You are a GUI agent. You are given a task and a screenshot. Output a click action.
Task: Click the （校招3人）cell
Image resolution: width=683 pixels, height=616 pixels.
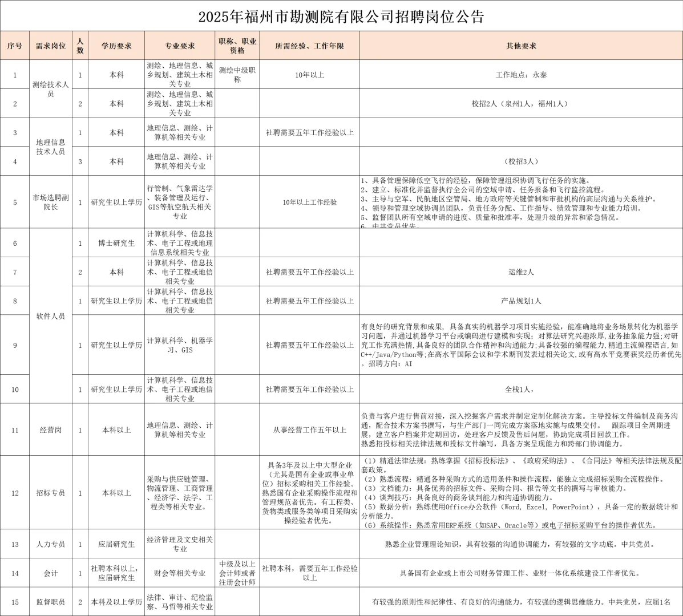point(521,161)
